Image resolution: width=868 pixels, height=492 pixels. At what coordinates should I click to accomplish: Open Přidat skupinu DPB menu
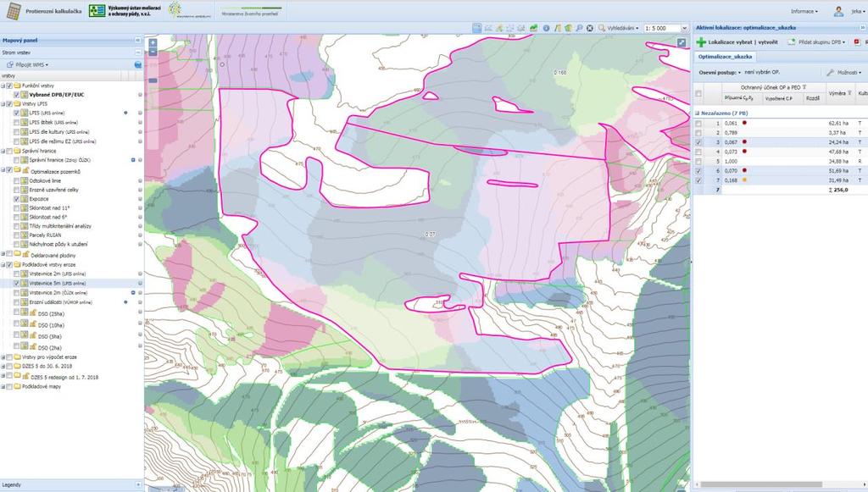[816, 42]
